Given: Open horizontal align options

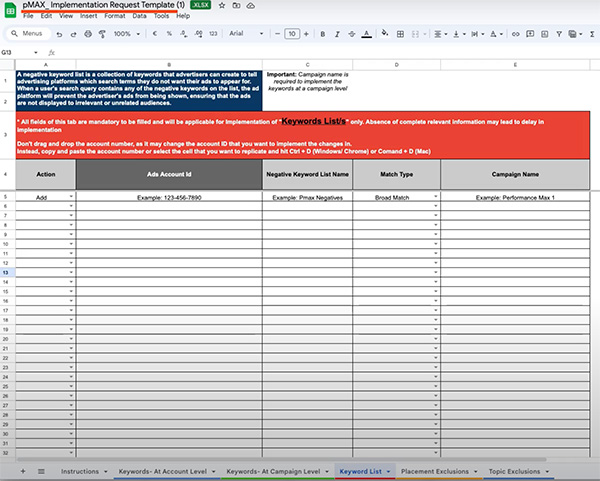Looking at the screenshot, I should [440, 34].
